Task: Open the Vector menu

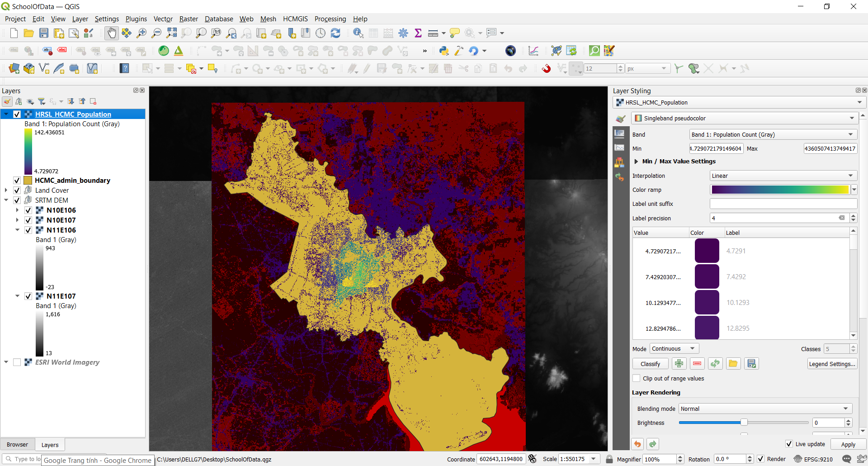Action: (163, 19)
